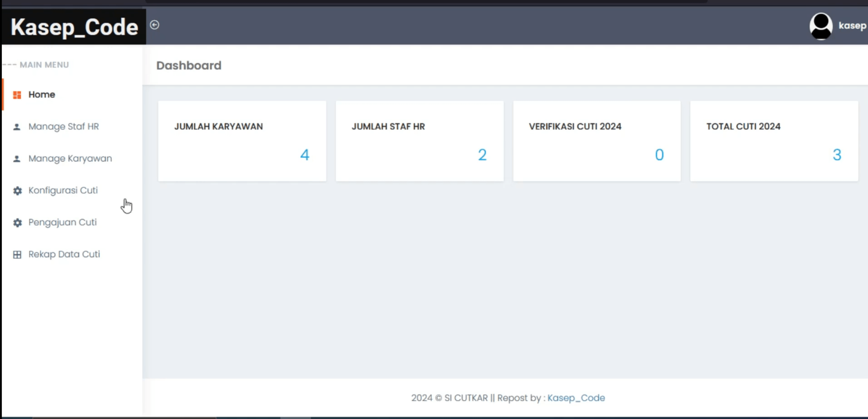The image size is (868, 419).
Task: Click the total cuti count value 3
Action: point(837,155)
